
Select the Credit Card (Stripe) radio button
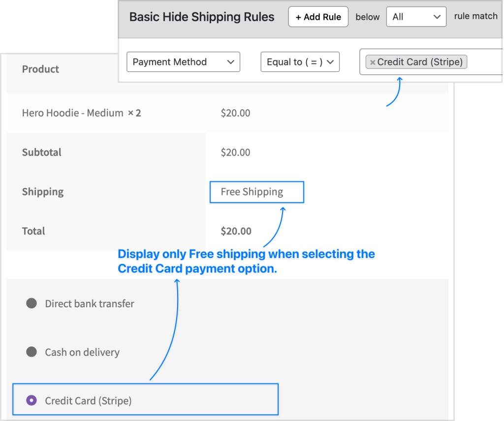pyautogui.click(x=31, y=400)
